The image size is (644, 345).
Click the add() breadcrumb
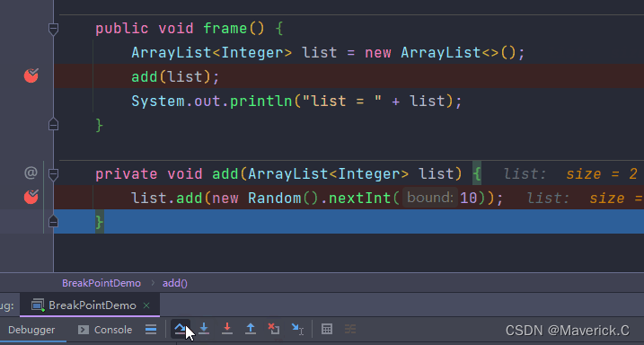[x=175, y=283]
